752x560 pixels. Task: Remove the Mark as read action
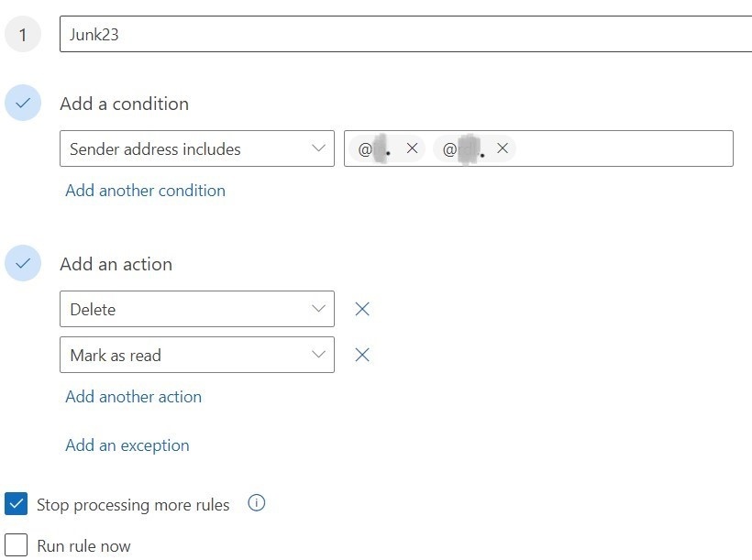pyautogui.click(x=362, y=355)
